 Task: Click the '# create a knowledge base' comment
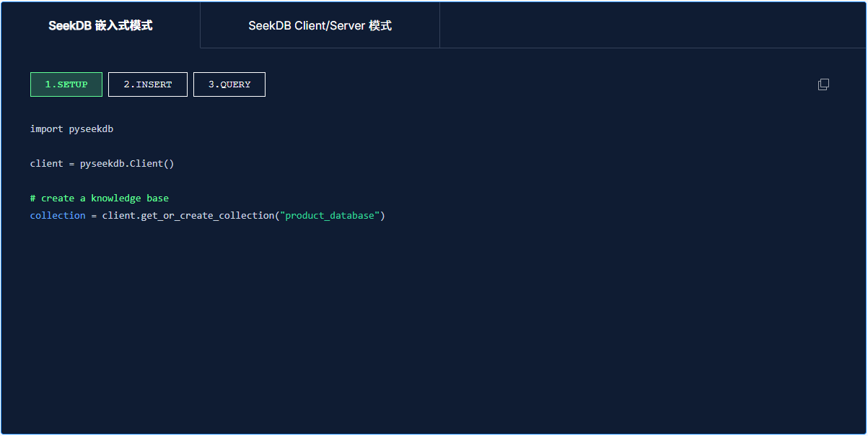[x=100, y=199]
